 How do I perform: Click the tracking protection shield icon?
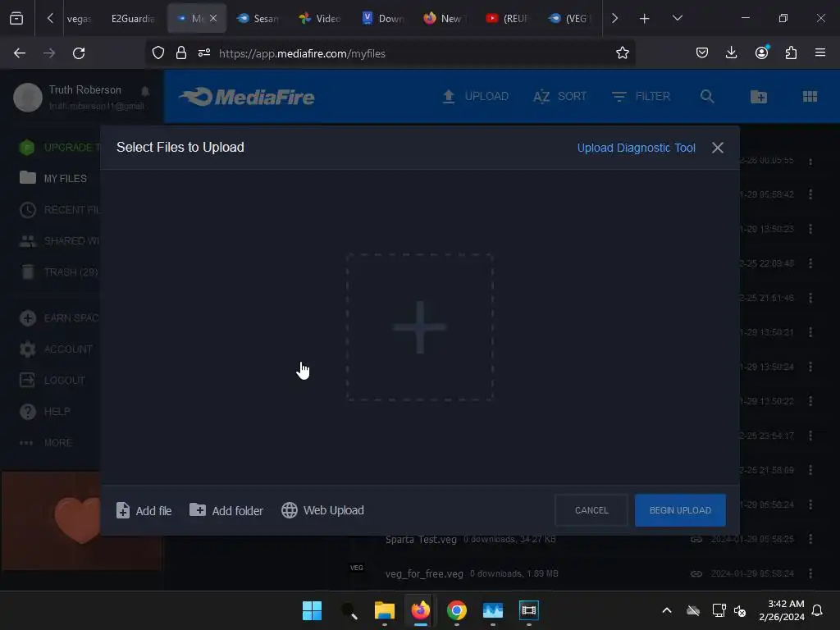tap(158, 53)
